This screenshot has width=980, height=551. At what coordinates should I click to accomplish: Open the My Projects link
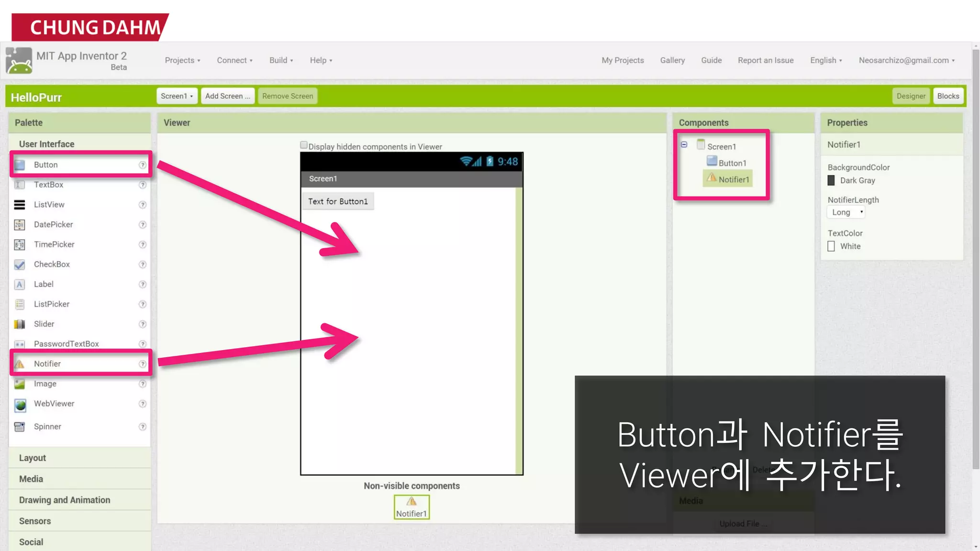click(623, 60)
